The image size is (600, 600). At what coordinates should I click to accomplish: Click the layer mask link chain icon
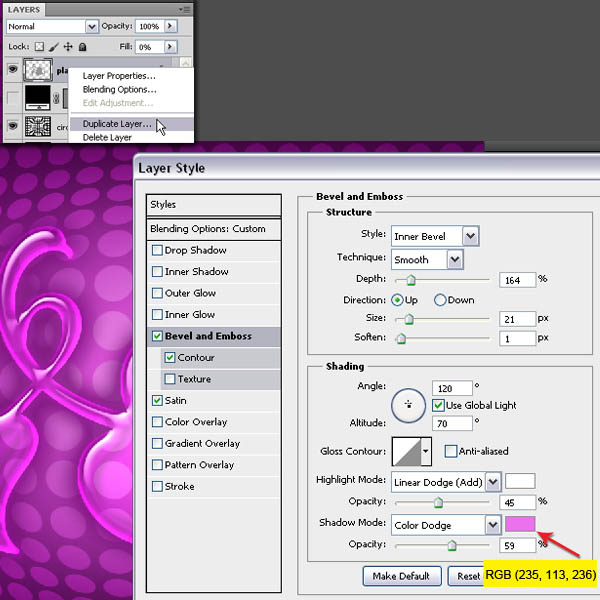57,98
